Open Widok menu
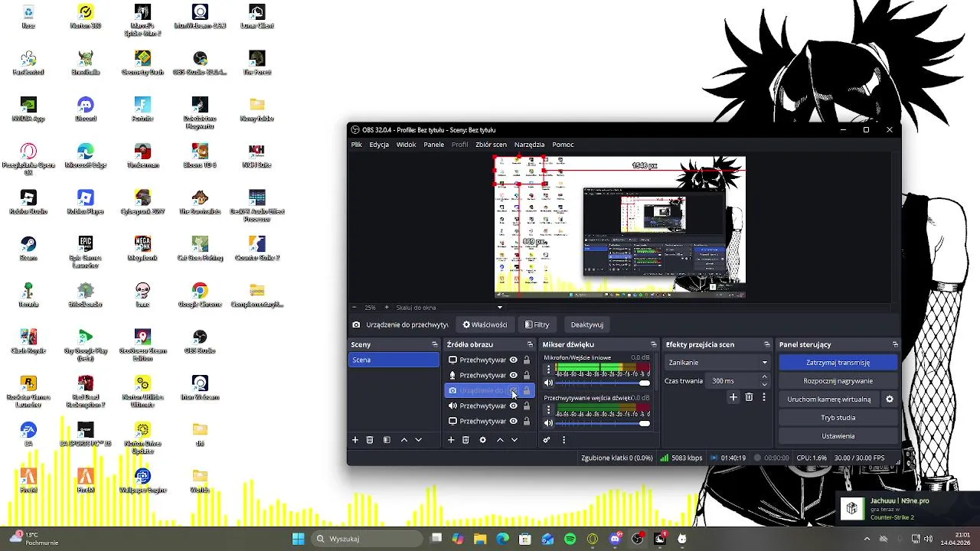This screenshot has width=980, height=551. tap(406, 145)
